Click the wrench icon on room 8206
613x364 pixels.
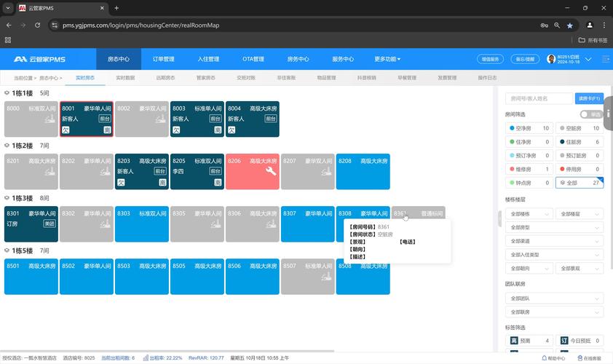(x=271, y=172)
